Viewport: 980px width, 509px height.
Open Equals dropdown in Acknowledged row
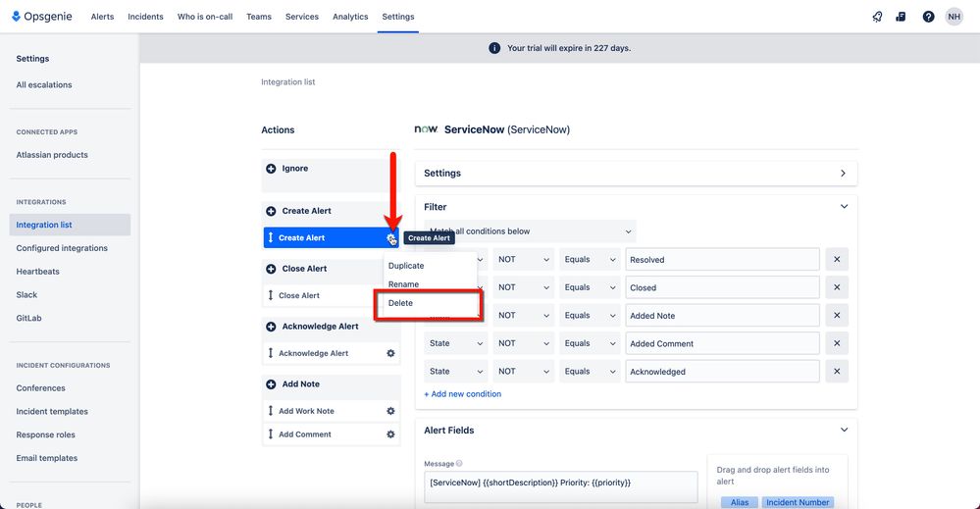(x=590, y=371)
